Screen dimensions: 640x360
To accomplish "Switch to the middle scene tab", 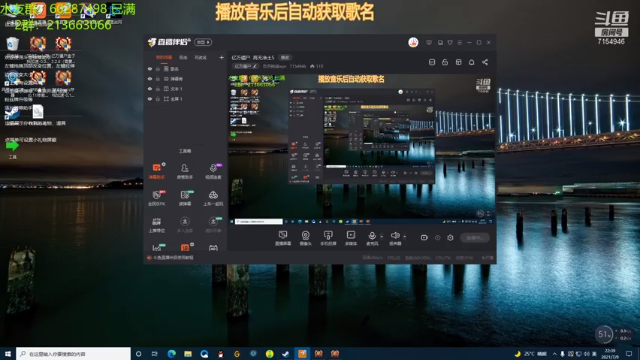I will click(x=183, y=58).
